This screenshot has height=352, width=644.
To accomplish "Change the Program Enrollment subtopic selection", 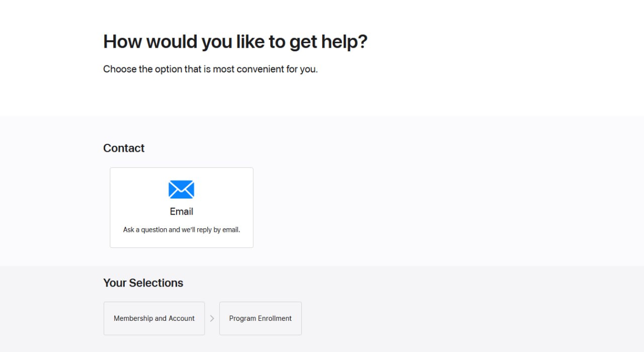I will 261,318.
